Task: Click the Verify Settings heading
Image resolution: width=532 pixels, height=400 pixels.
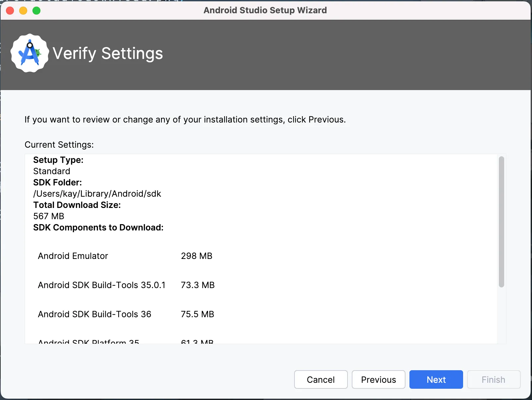Action: tap(108, 54)
